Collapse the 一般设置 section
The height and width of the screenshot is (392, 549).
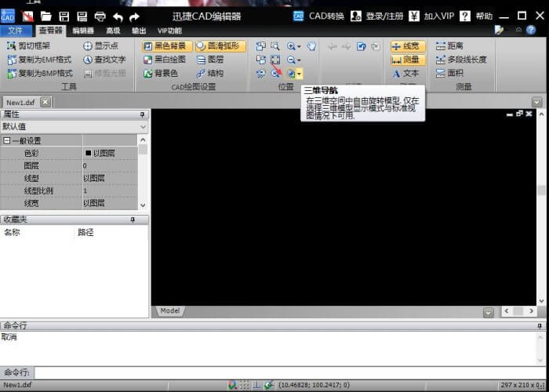click(6, 140)
